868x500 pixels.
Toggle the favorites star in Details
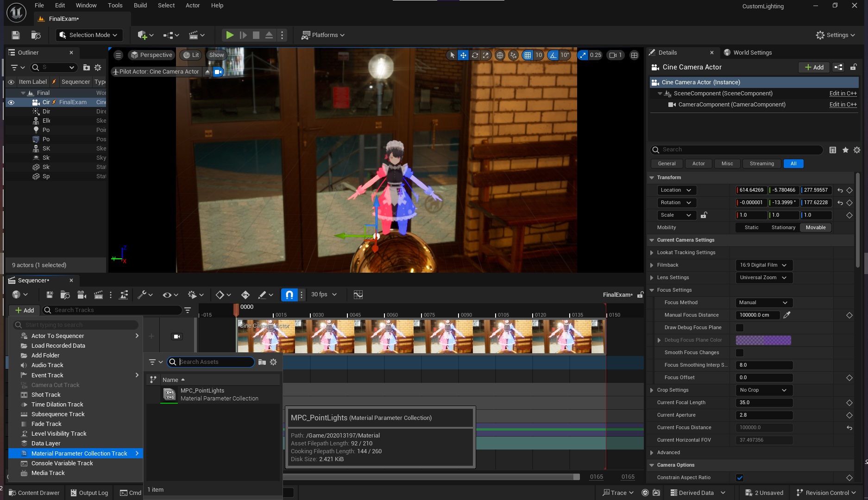[845, 150]
